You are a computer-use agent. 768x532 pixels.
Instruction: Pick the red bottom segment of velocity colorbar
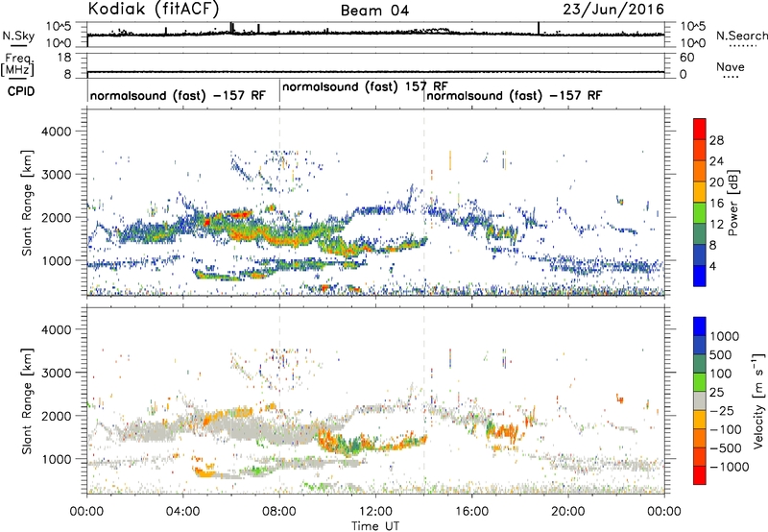click(x=700, y=475)
